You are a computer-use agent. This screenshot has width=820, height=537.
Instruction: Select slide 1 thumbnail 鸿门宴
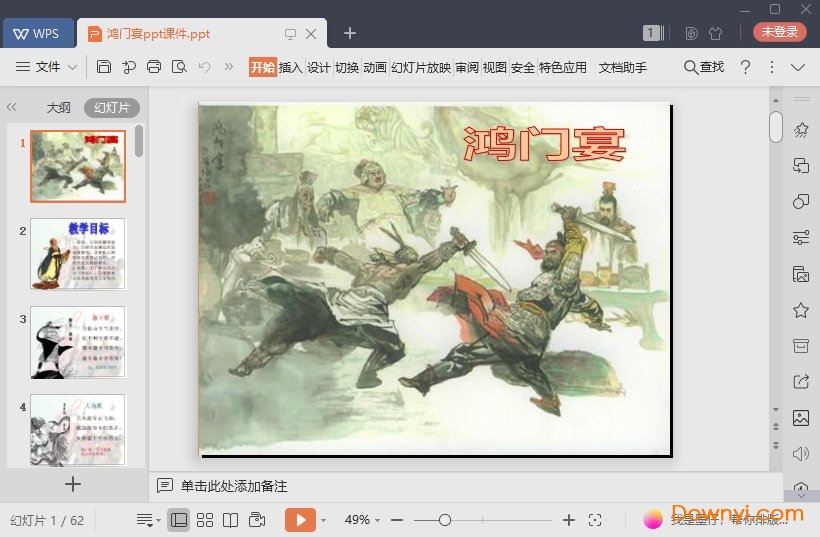pyautogui.click(x=78, y=166)
